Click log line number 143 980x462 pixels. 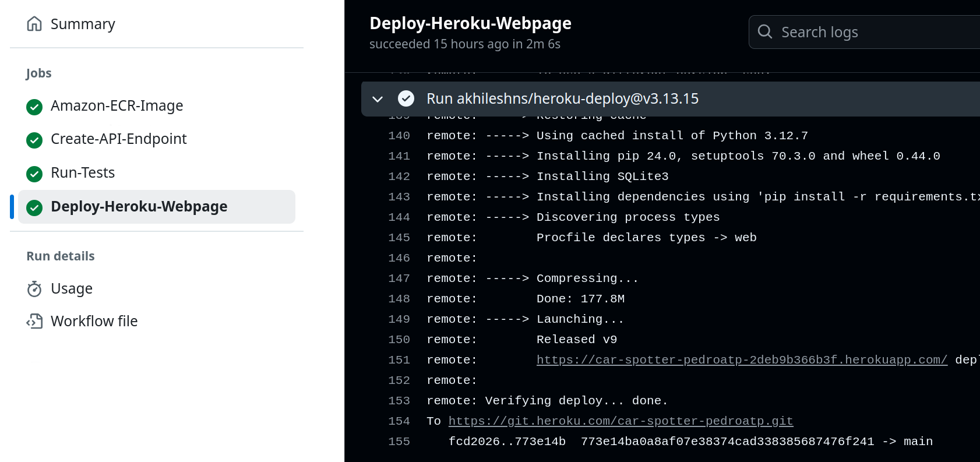(399, 197)
